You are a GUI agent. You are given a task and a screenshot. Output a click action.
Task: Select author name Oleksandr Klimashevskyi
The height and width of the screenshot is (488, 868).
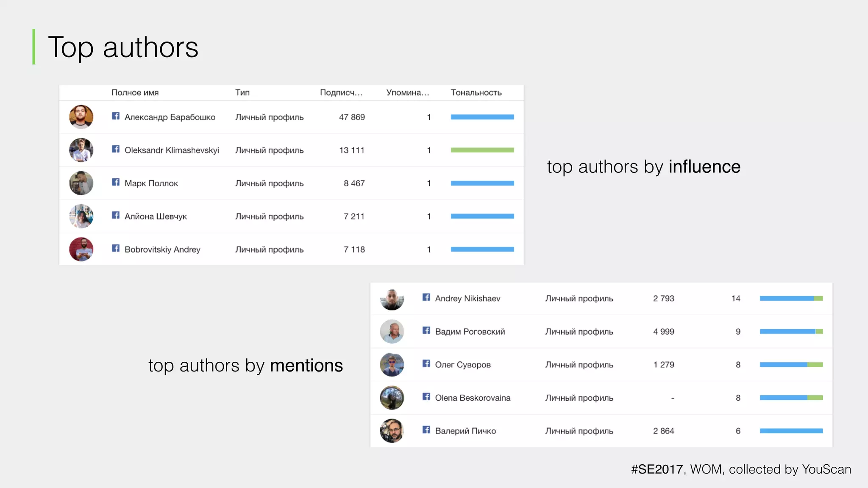point(172,150)
